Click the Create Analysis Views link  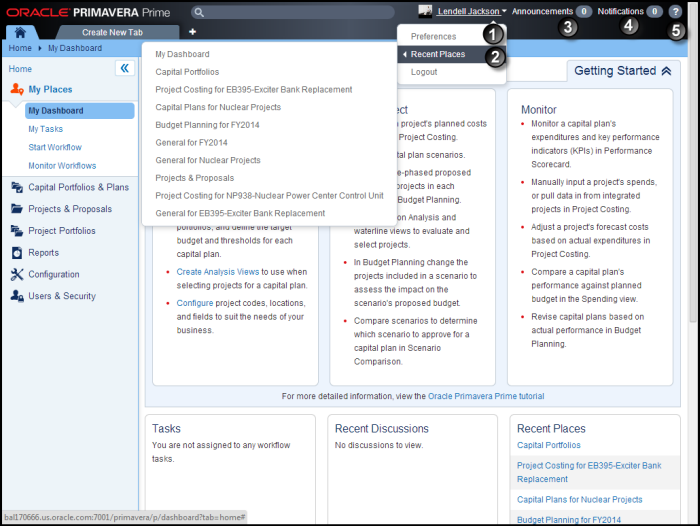point(217,272)
